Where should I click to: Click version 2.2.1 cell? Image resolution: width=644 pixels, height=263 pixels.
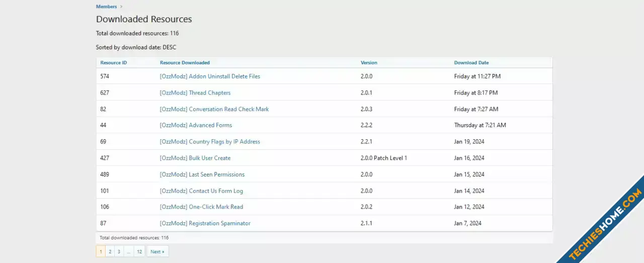(x=367, y=142)
